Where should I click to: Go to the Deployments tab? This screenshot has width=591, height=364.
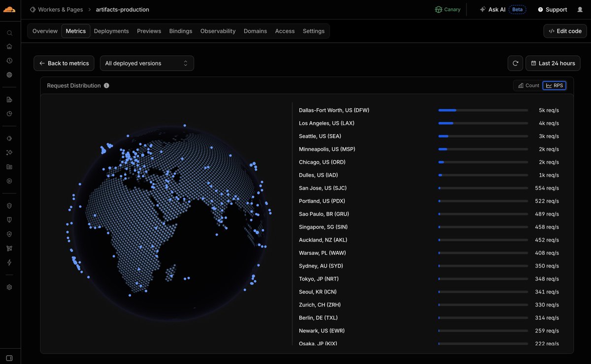111,31
